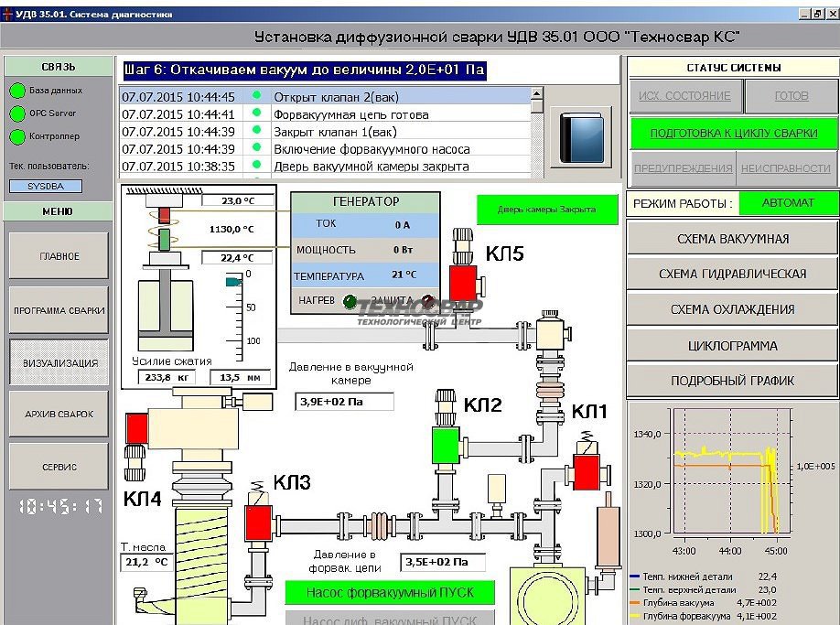Image resolution: width=840 pixels, height=625 pixels.
Task: Click displacement value 13,5 мм
Action: (x=240, y=377)
